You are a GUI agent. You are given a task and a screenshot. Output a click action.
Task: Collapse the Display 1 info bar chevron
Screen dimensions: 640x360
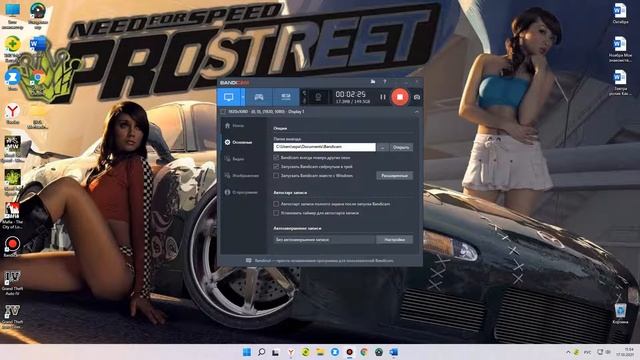(416, 111)
